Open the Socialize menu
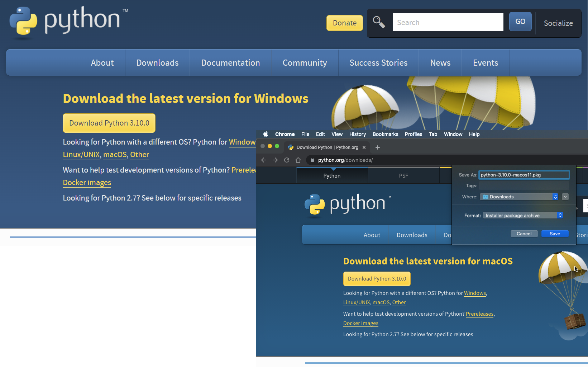 point(558,23)
